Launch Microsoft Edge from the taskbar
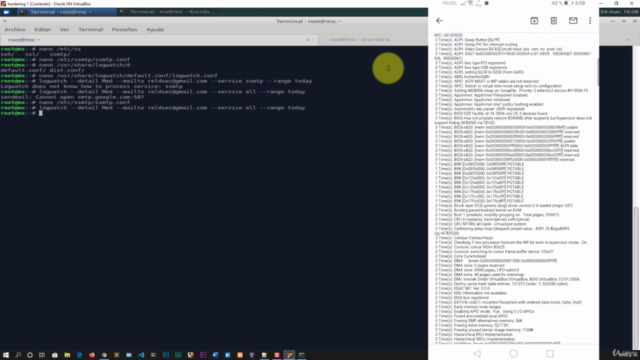640x360 pixels. point(80,355)
